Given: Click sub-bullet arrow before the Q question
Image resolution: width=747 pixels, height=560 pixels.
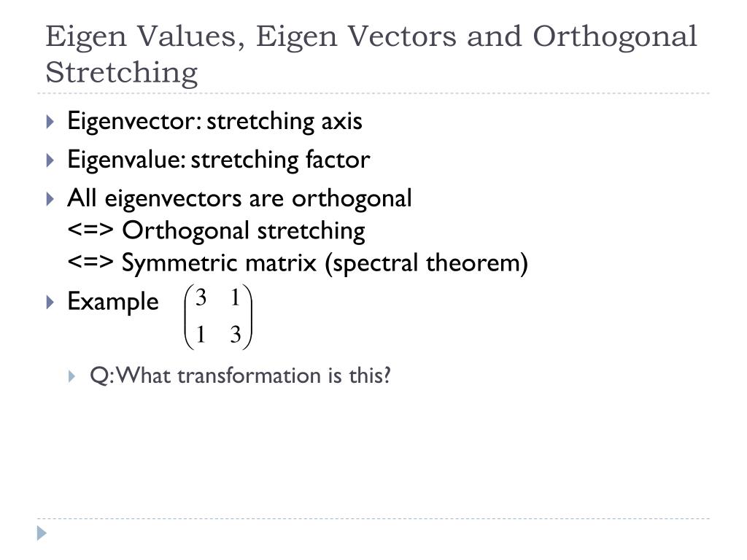Looking at the screenshot, I should tap(72, 376).
